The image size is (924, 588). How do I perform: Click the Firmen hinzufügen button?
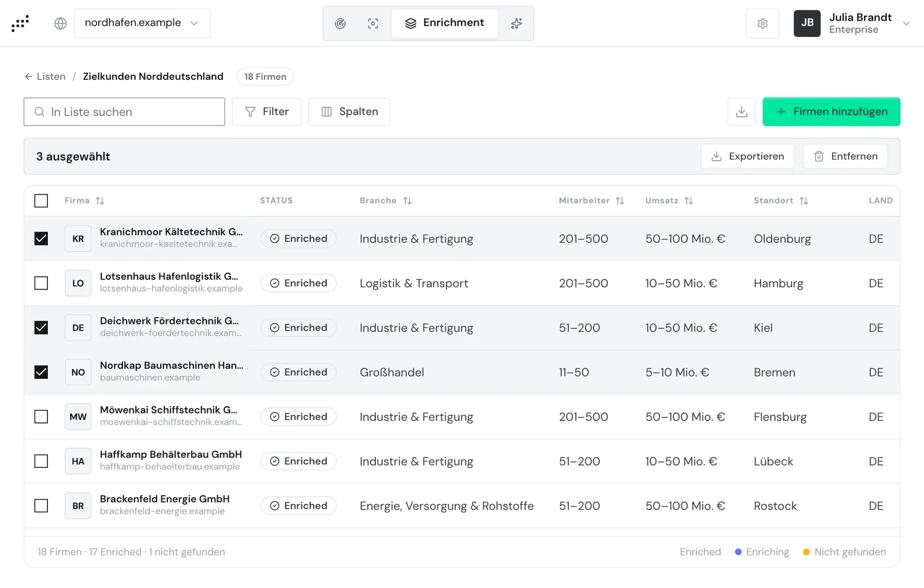point(831,111)
